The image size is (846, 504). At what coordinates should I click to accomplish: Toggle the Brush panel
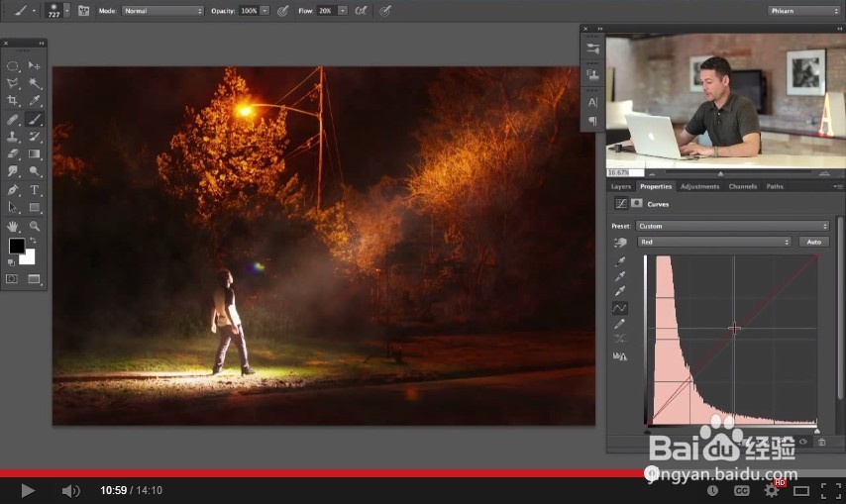[83, 10]
